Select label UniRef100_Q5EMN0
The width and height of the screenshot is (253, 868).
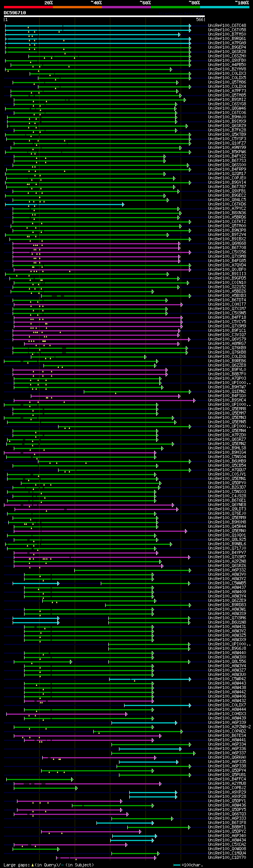click(227, 531)
